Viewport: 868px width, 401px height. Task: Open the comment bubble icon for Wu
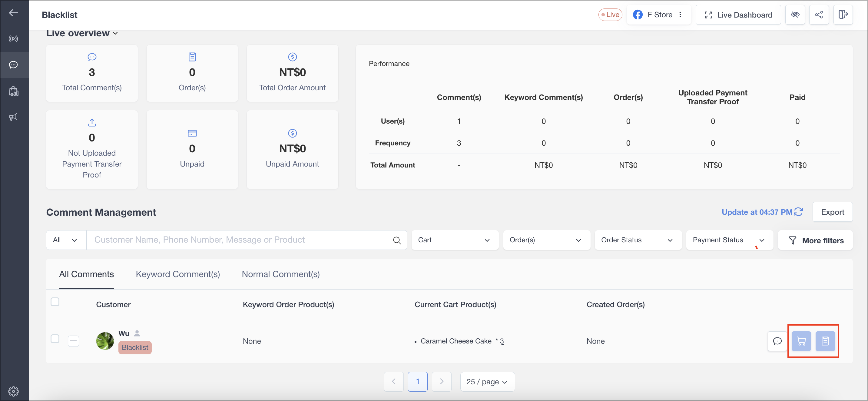(777, 341)
